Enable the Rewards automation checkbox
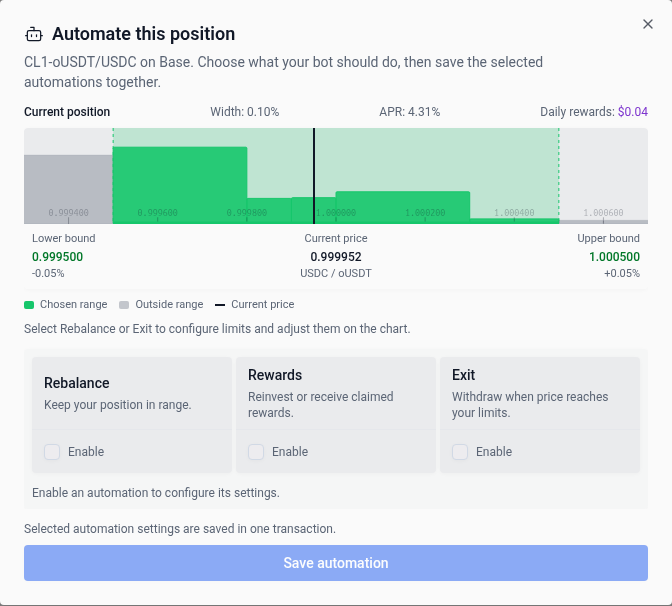The height and width of the screenshot is (606, 672). click(256, 452)
